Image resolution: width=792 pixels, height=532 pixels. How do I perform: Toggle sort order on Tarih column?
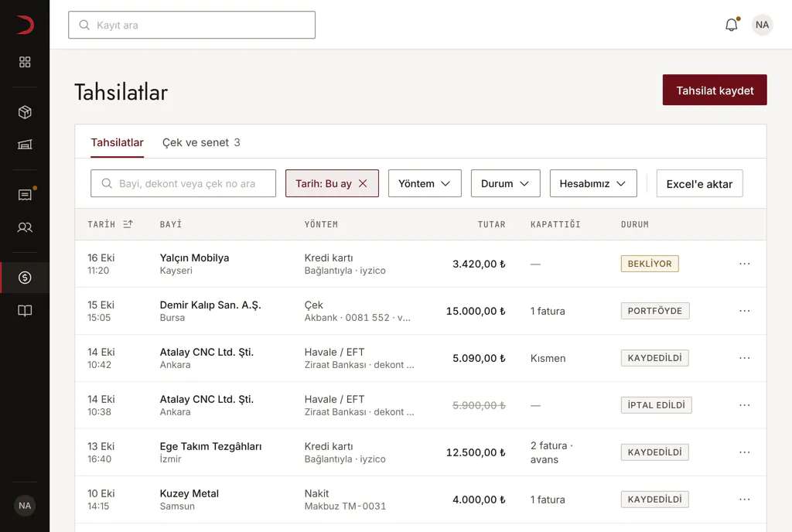[128, 224]
